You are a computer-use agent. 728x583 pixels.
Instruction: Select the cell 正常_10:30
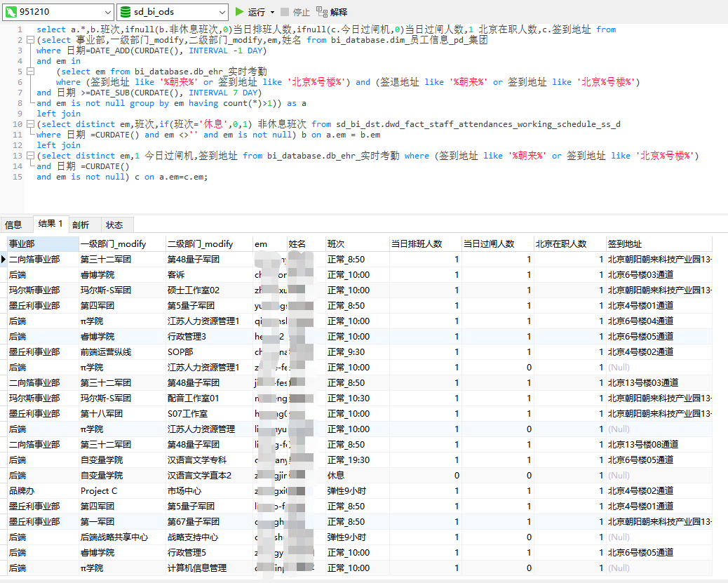[x=358, y=398]
